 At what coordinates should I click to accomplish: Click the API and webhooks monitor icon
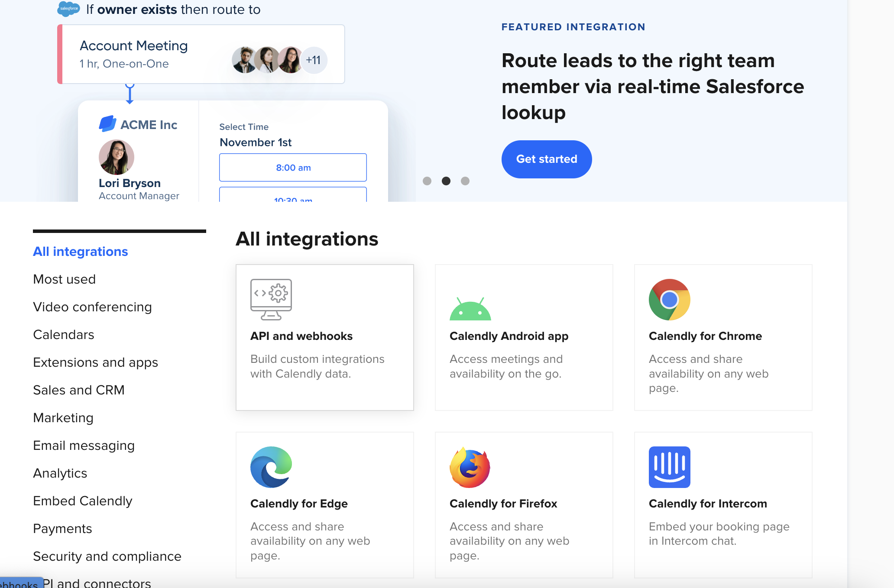click(271, 299)
